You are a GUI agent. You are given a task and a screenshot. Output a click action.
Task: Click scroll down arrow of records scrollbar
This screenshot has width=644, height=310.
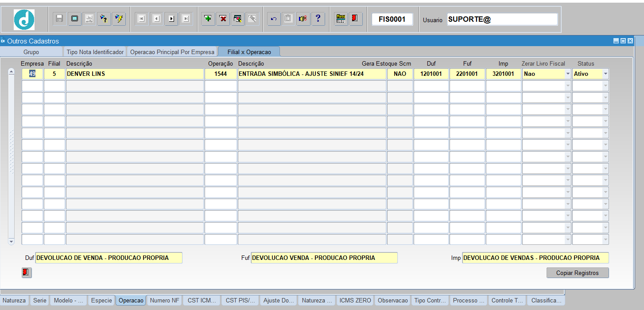[12, 241]
